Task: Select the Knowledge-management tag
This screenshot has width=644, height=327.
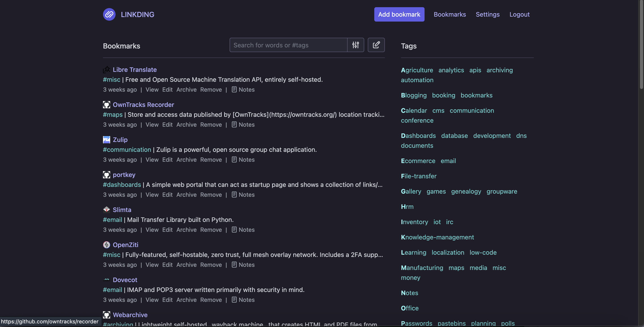Action: tap(437, 237)
